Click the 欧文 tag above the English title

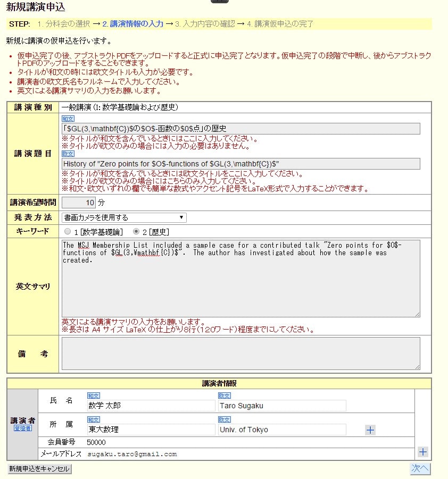tap(68, 154)
